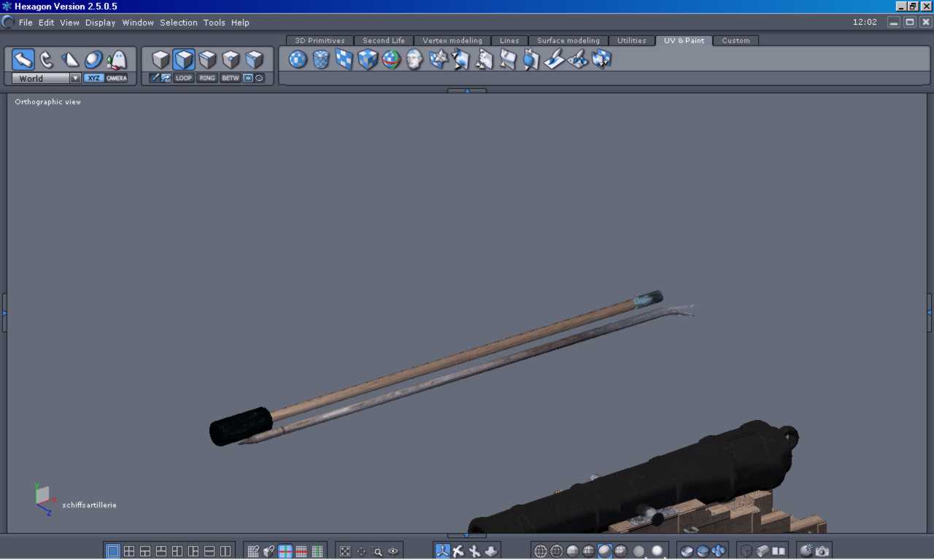Expand the left side panel handle
The width and height of the screenshot is (934, 560).
4,312
